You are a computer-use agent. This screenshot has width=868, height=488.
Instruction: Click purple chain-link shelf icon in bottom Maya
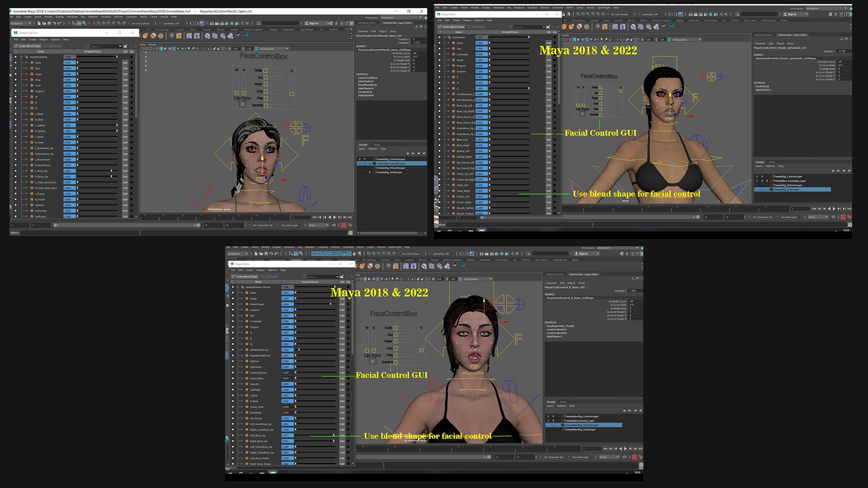point(406,266)
